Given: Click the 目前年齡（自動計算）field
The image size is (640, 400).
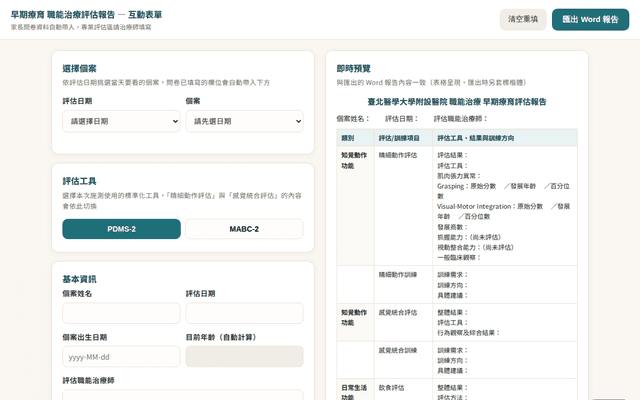Looking at the screenshot, I should [x=244, y=357].
